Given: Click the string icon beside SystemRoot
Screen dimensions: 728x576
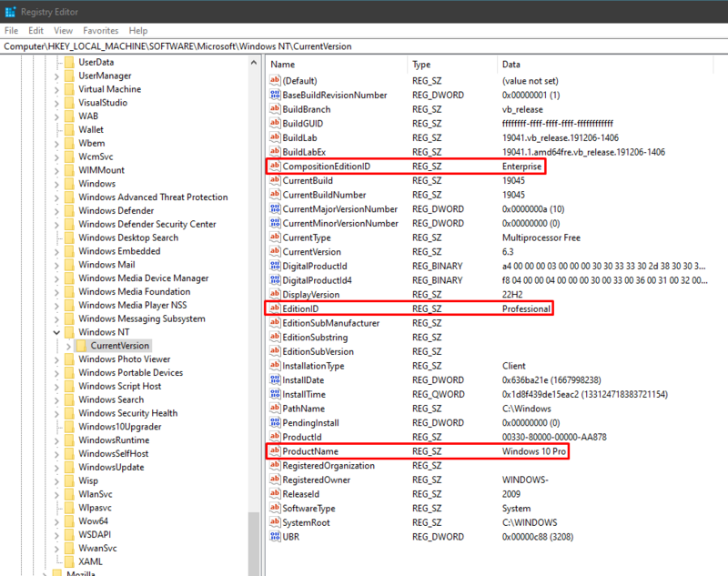Looking at the screenshot, I should pyautogui.click(x=275, y=522).
